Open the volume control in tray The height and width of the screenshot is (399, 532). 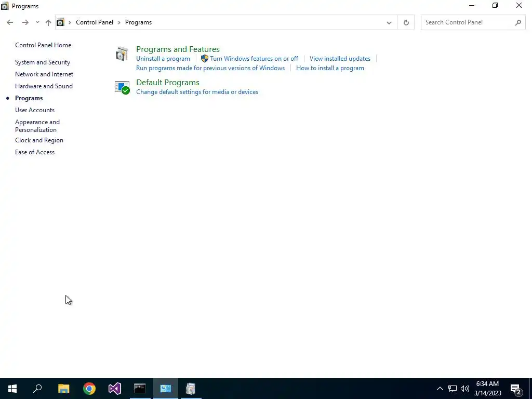pyautogui.click(x=465, y=389)
